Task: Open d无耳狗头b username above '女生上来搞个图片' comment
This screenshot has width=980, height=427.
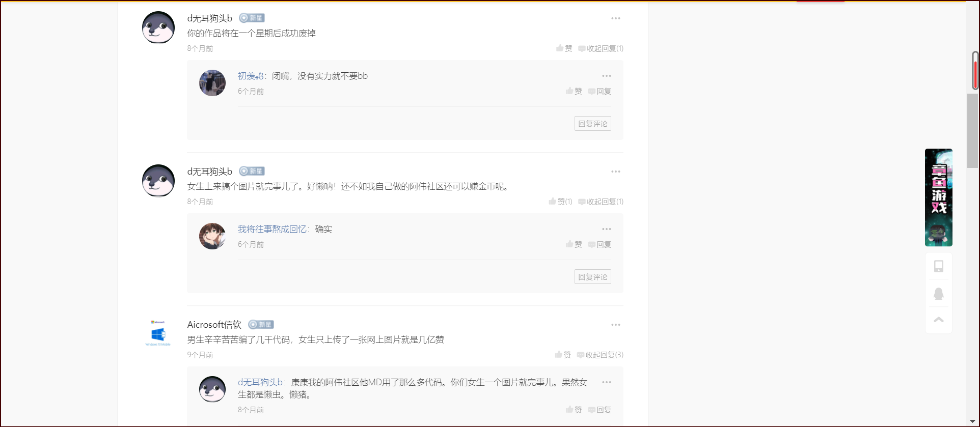Action: [209, 172]
